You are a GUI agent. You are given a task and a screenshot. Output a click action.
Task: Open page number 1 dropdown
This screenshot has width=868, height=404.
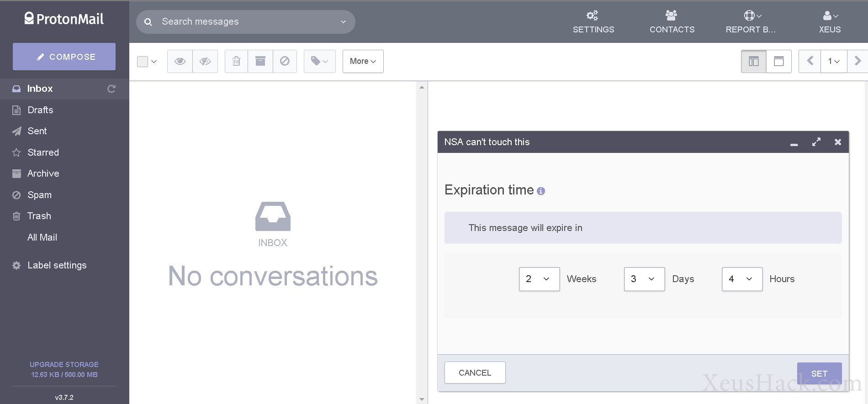pyautogui.click(x=834, y=61)
